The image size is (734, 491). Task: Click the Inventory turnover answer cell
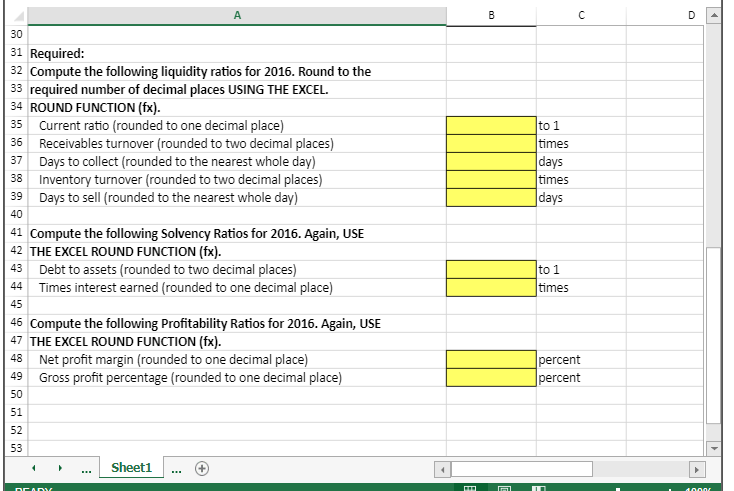click(x=491, y=179)
